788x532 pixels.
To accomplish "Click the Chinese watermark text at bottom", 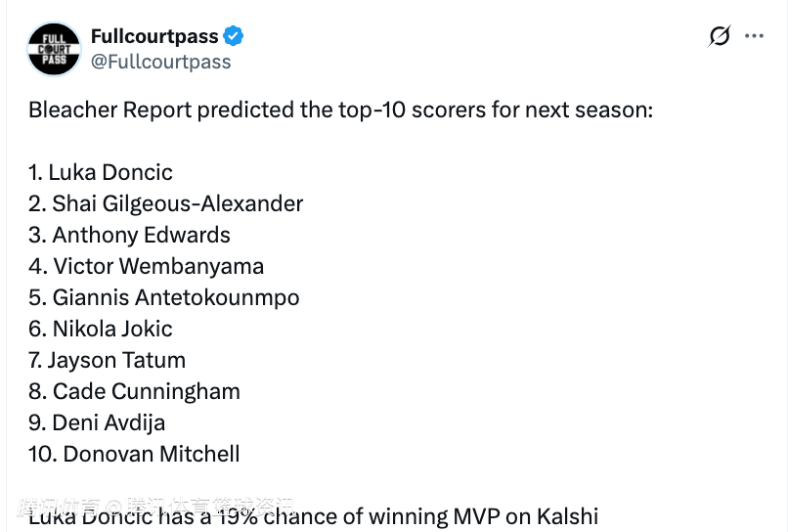I will click(155, 507).
